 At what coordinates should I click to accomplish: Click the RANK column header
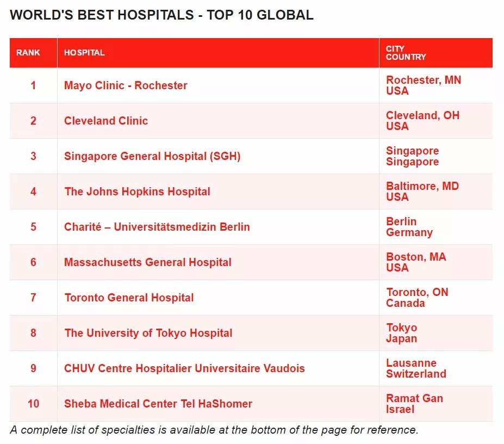click(28, 53)
